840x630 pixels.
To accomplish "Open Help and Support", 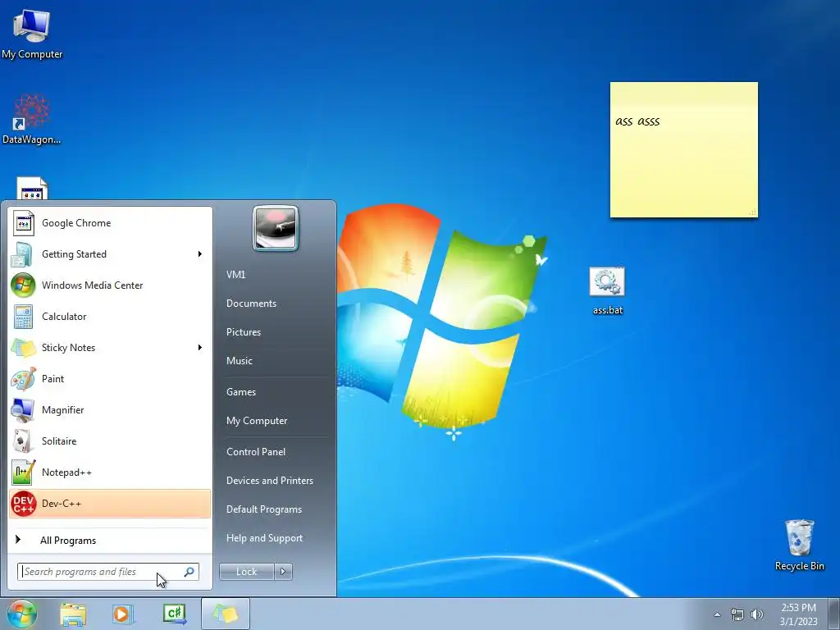I will [264, 538].
